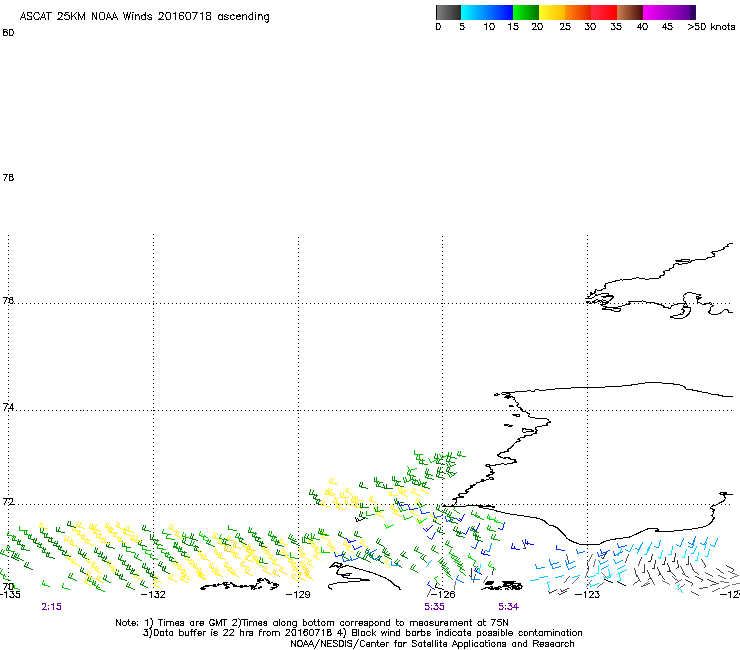Click the 74 latitude label
Screen dimensions: 740x650
tap(8, 407)
